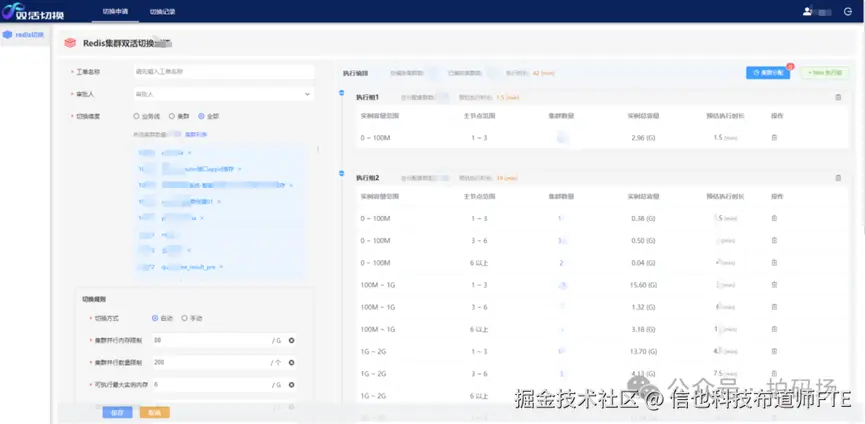Click the 2.96 (G) cell

coord(643,137)
